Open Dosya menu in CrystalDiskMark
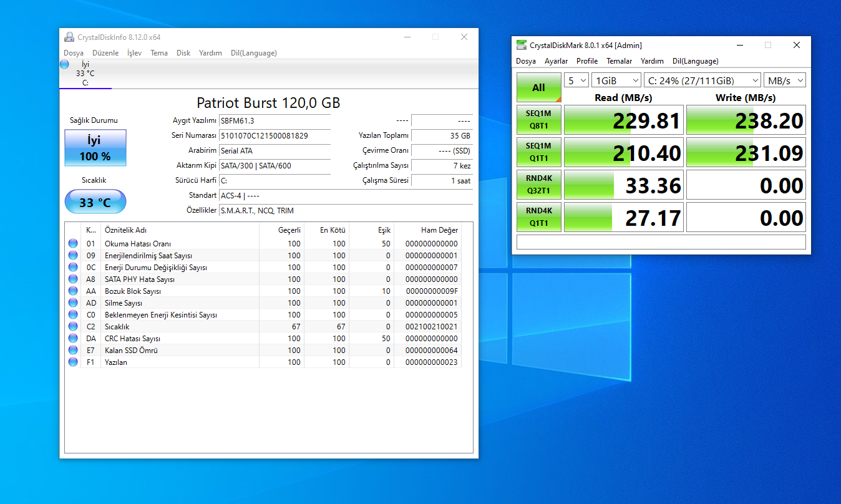The height and width of the screenshot is (504, 841). click(526, 61)
